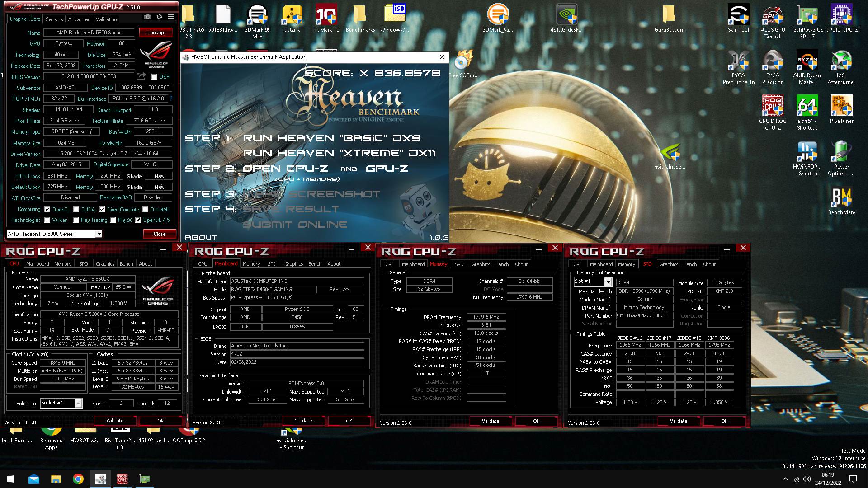Switch to the GPU-Z Advanced tab
The width and height of the screenshot is (868, 488).
(79, 19)
